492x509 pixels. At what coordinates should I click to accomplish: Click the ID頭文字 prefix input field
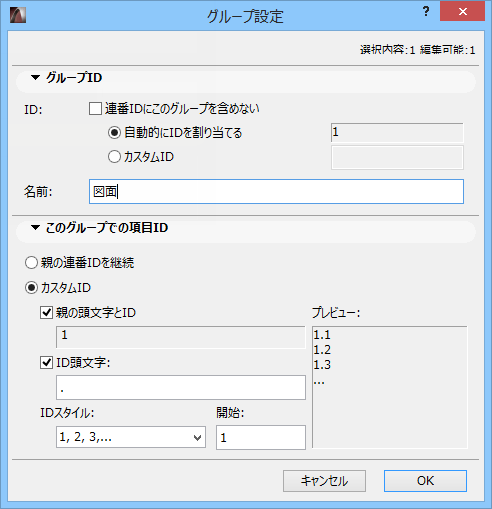[x=181, y=387]
